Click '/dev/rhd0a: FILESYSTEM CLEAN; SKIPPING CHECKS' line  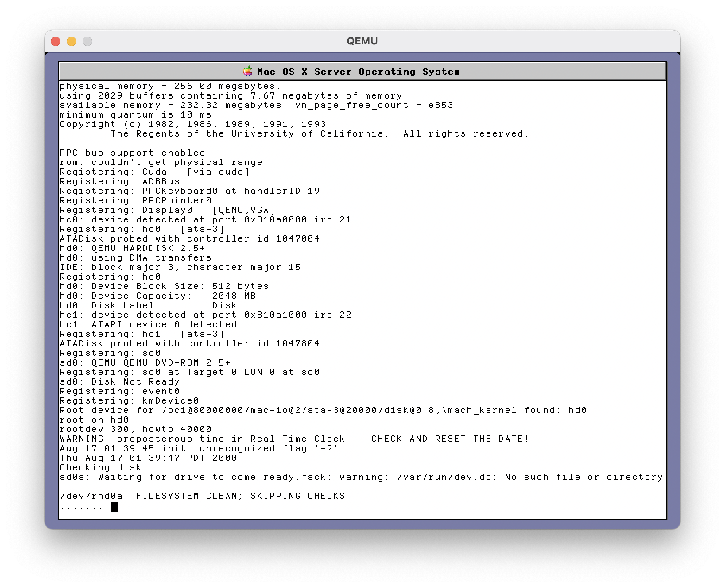coord(202,496)
